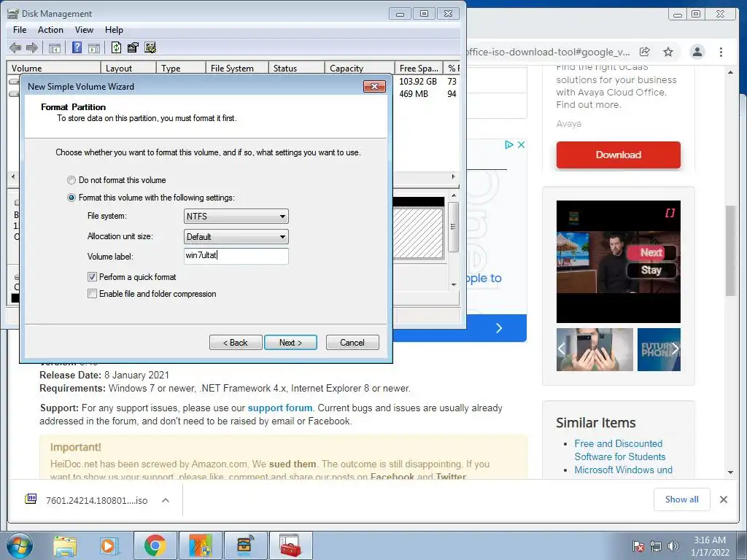Click the red Download ad button
This screenshot has height=560, width=747.
pos(619,155)
